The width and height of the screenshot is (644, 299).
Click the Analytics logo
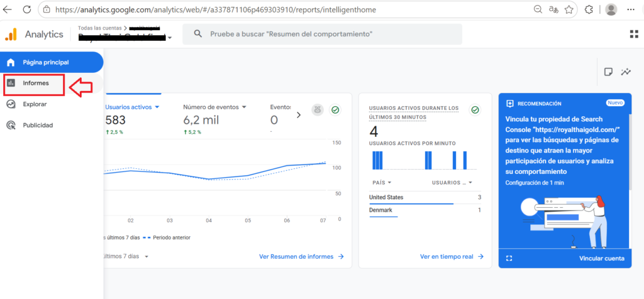(x=11, y=34)
